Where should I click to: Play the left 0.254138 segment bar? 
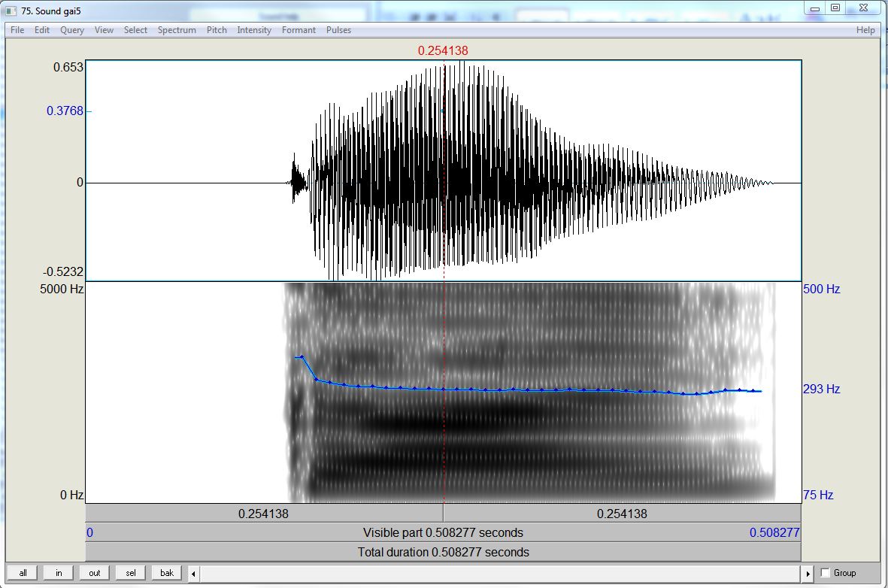coord(264,514)
